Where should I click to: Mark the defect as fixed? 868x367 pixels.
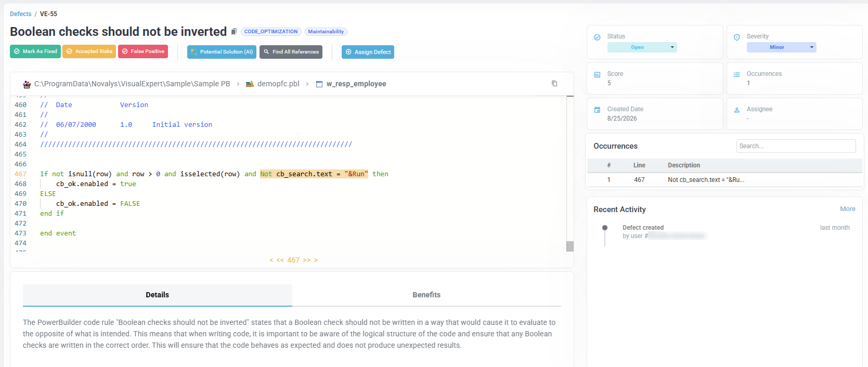coord(35,51)
